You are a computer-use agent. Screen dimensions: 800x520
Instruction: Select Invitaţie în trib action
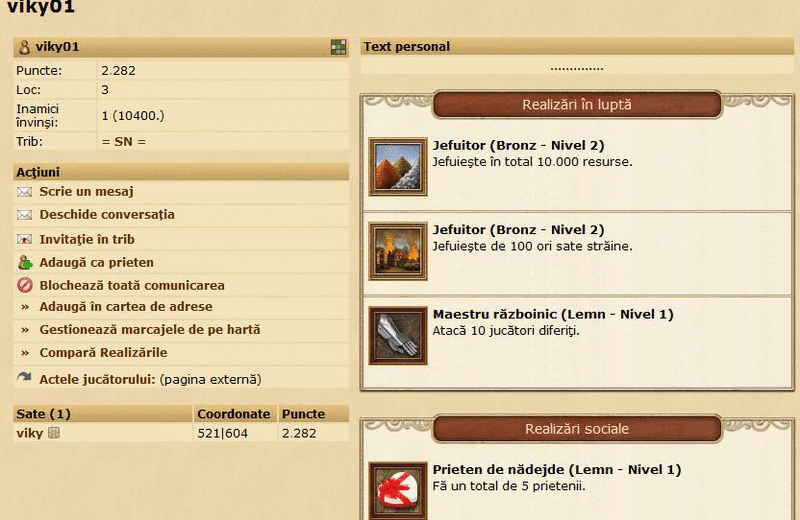[x=87, y=239]
